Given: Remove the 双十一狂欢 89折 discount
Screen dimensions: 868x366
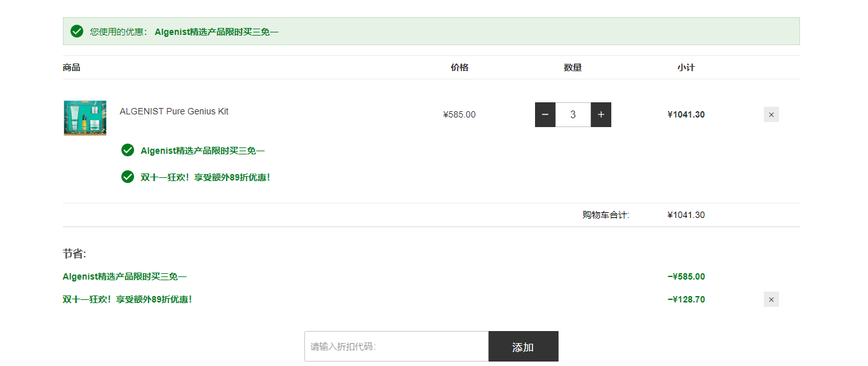Looking at the screenshot, I should 771,299.
